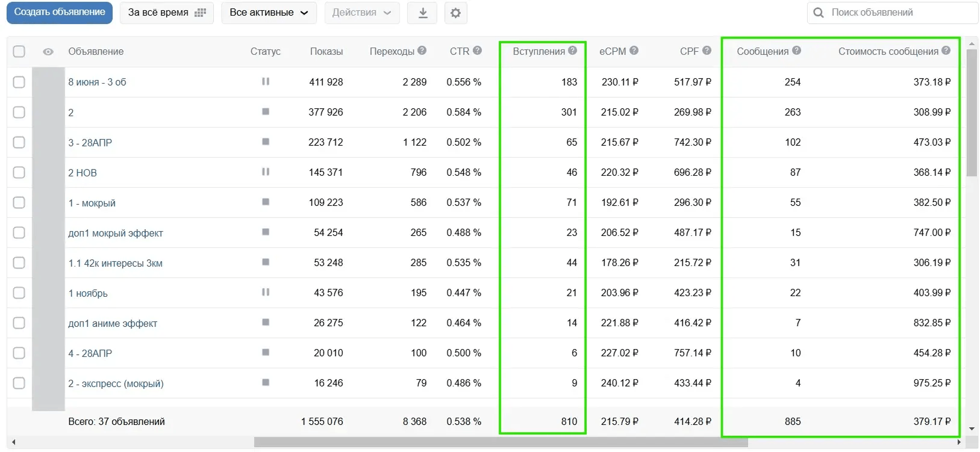
Task: Click pause status icon for '2 НОВ'
Action: [266, 172]
